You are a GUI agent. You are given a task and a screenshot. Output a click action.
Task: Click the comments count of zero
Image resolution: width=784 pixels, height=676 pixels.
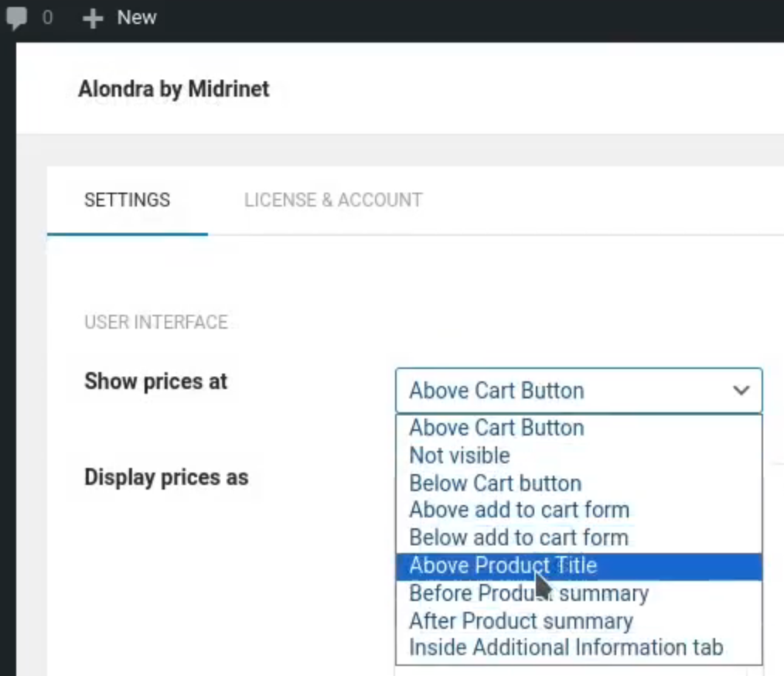47,18
